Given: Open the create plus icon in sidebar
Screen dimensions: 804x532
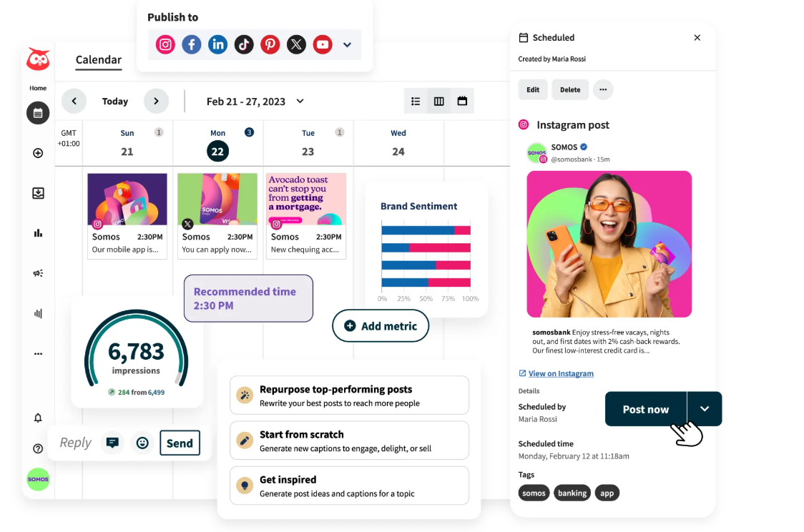Looking at the screenshot, I should pos(38,153).
